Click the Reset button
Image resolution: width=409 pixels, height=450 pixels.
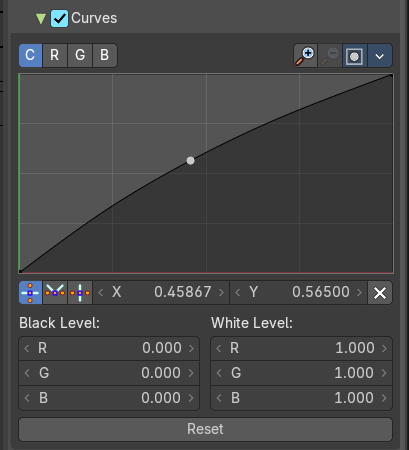[x=205, y=429]
